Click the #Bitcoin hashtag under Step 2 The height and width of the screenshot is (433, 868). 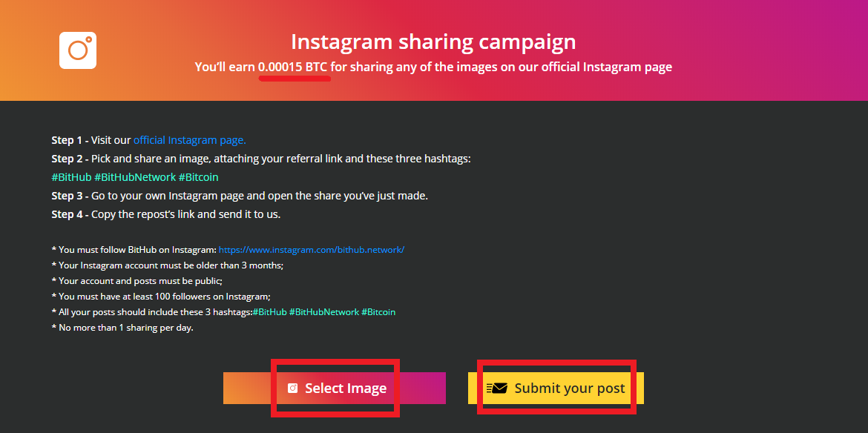pos(198,177)
